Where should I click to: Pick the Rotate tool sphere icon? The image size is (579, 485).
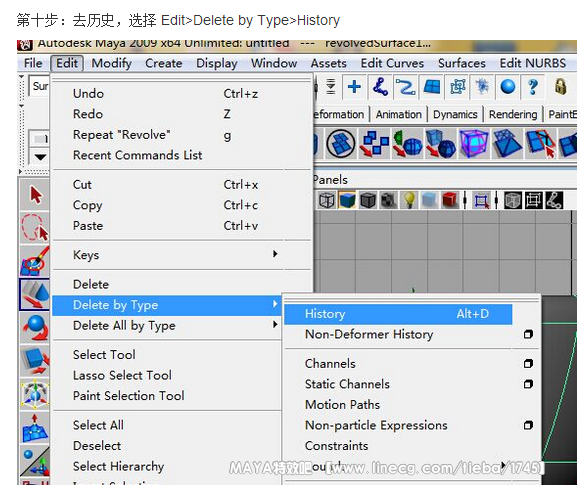point(35,327)
